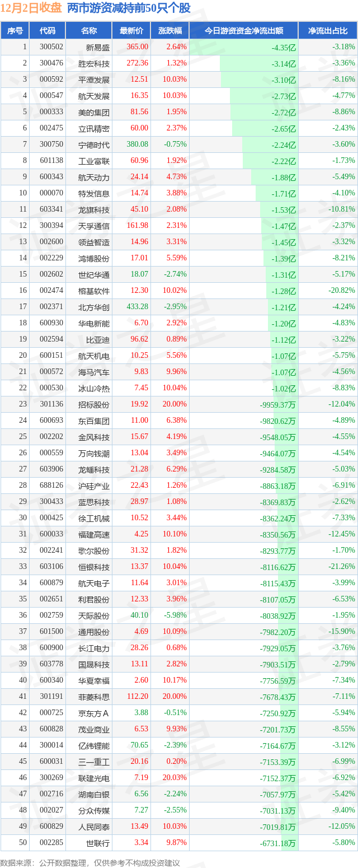Click stock name 冰山冷热
The width and height of the screenshot is (358, 868).
click(94, 389)
